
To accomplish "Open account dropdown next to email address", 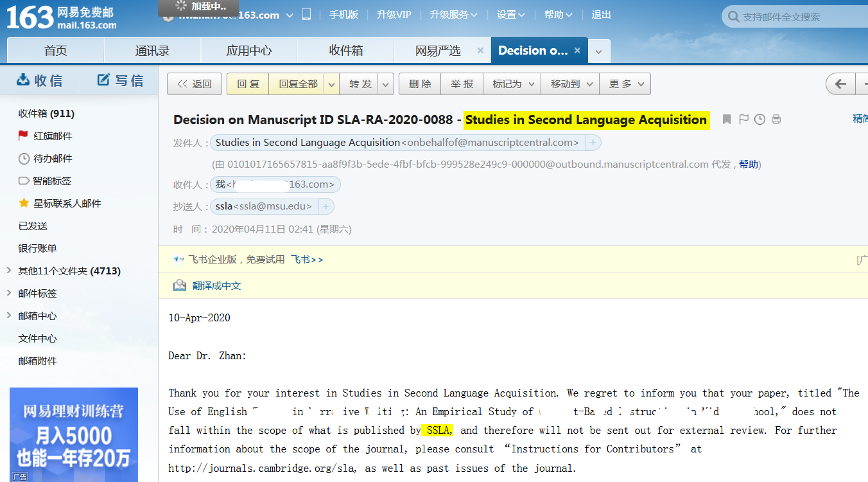I will [x=290, y=15].
